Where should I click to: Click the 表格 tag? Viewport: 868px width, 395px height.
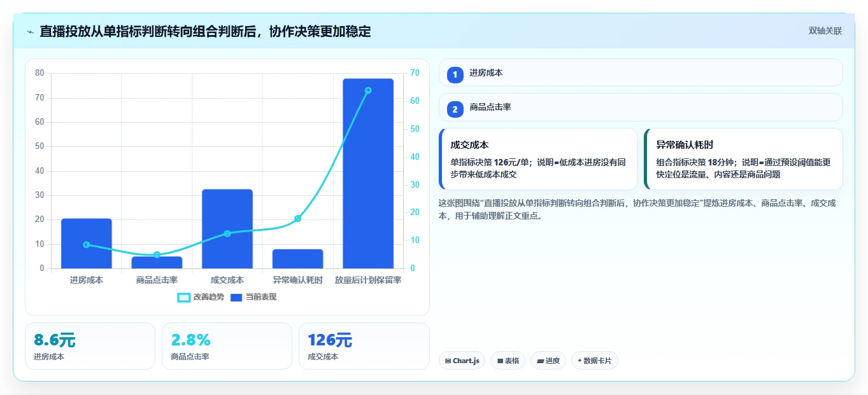[x=508, y=361]
